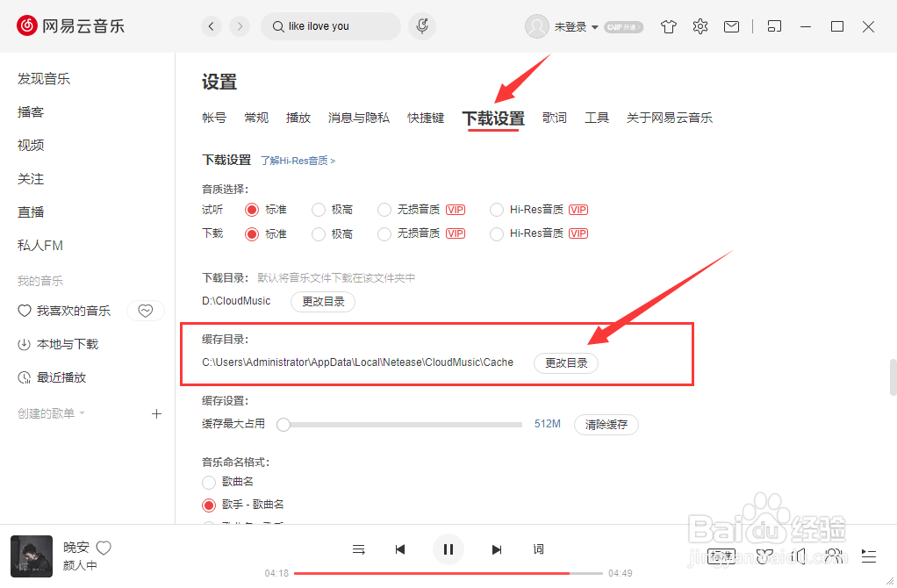Change the cache directory with 更改目录
The height and width of the screenshot is (588, 897).
click(566, 363)
